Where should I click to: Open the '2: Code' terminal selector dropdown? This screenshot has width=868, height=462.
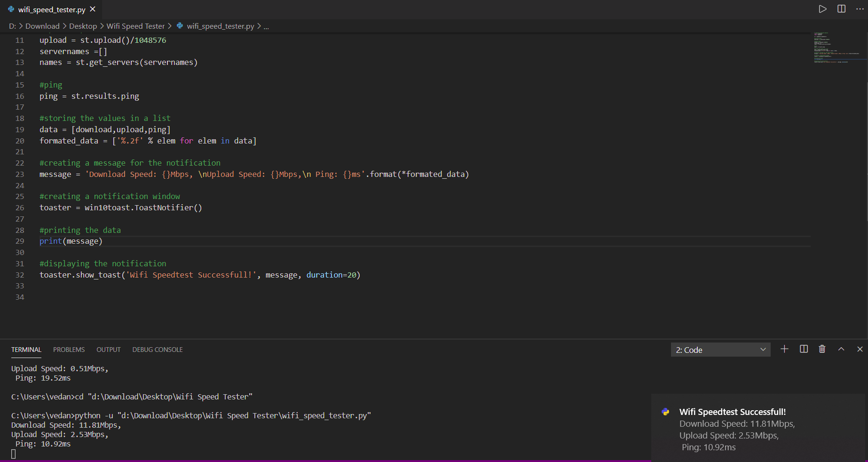tap(720, 350)
